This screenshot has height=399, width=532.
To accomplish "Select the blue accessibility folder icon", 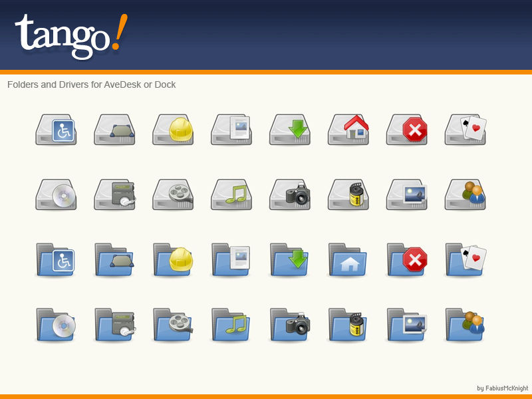I will click(x=55, y=259).
